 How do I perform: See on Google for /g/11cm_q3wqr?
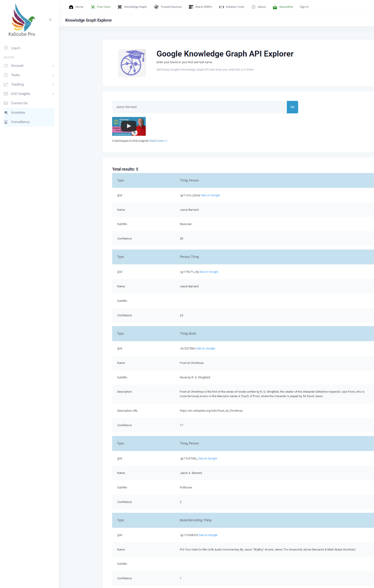(x=211, y=195)
